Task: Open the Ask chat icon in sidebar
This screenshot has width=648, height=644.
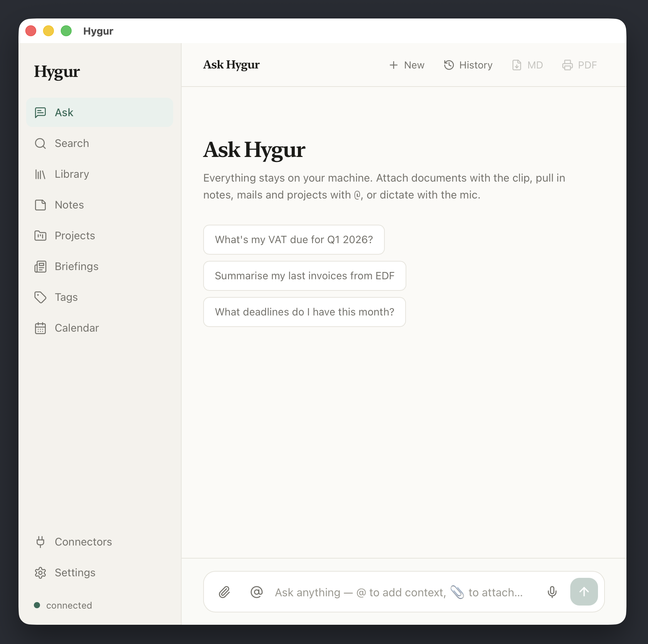Action: pos(40,112)
